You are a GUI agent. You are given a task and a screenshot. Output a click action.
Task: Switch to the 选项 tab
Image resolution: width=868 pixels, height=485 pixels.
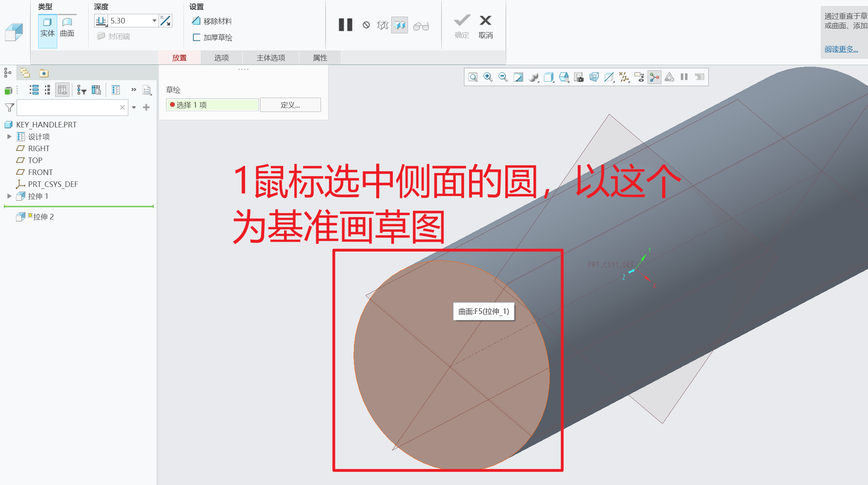[x=221, y=58]
